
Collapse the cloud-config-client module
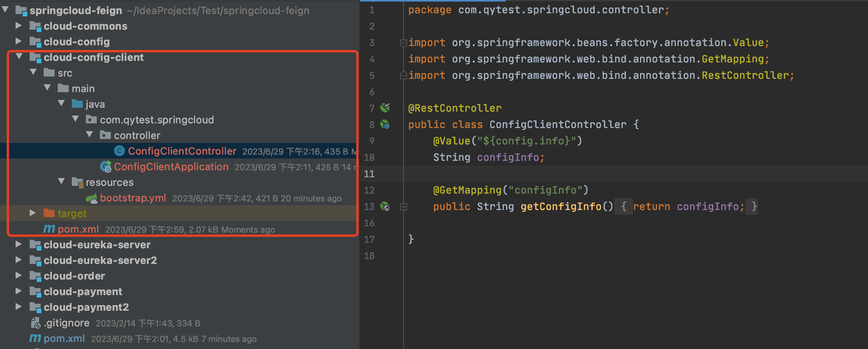[19, 57]
